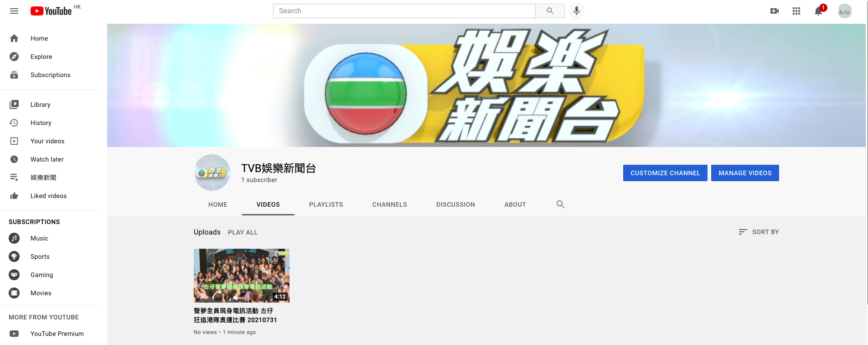Image resolution: width=868 pixels, height=345 pixels.
Task: Open Your videos in the sidebar
Action: pyautogui.click(x=47, y=141)
